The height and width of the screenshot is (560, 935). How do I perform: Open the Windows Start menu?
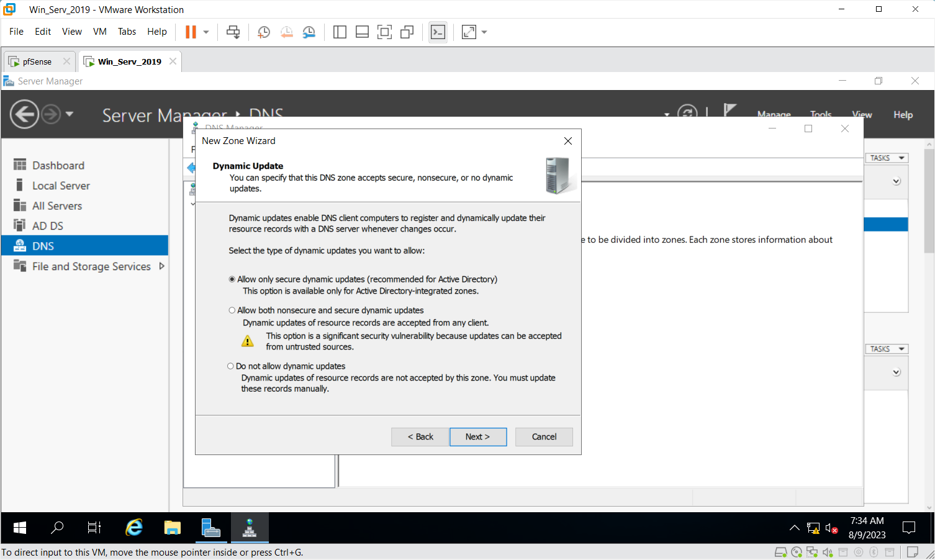(20, 528)
